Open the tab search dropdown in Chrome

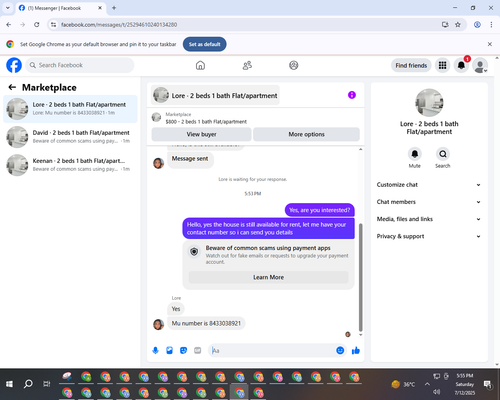point(8,8)
